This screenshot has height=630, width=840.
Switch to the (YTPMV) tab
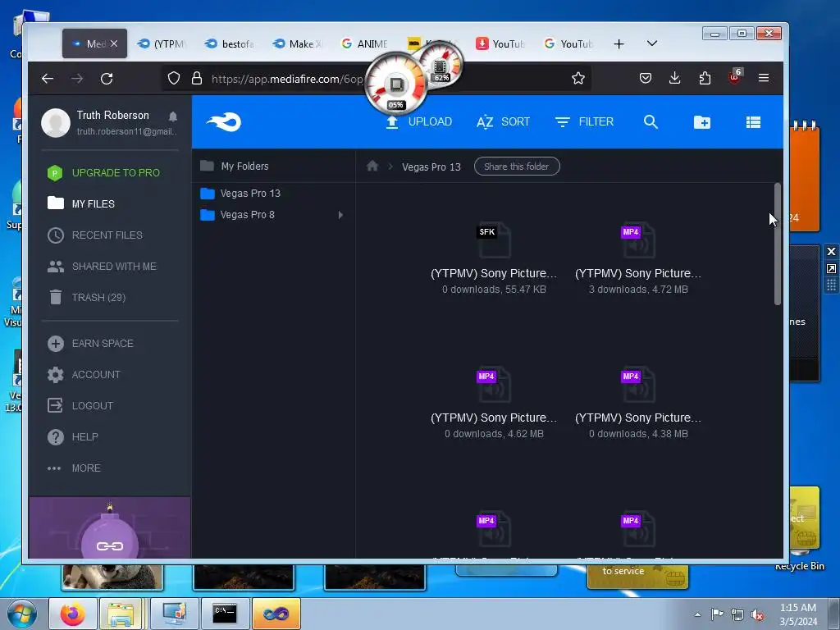pyautogui.click(x=162, y=44)
